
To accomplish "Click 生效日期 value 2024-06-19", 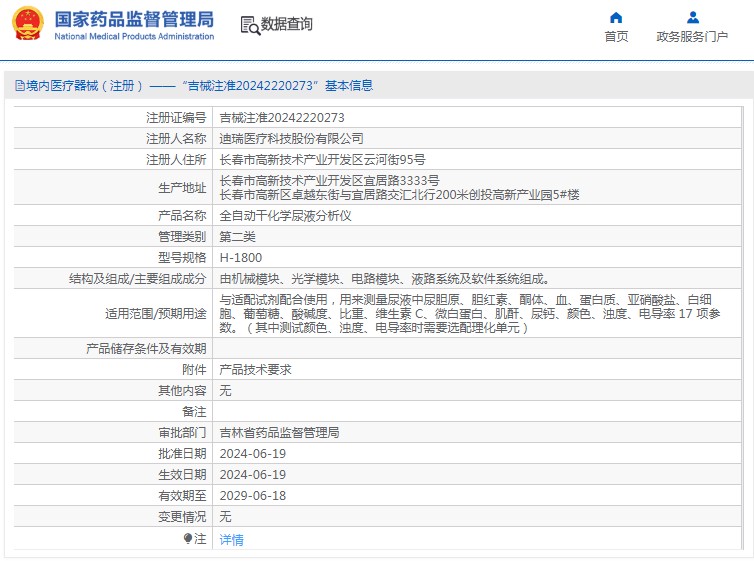I will (x=253, y=475).
